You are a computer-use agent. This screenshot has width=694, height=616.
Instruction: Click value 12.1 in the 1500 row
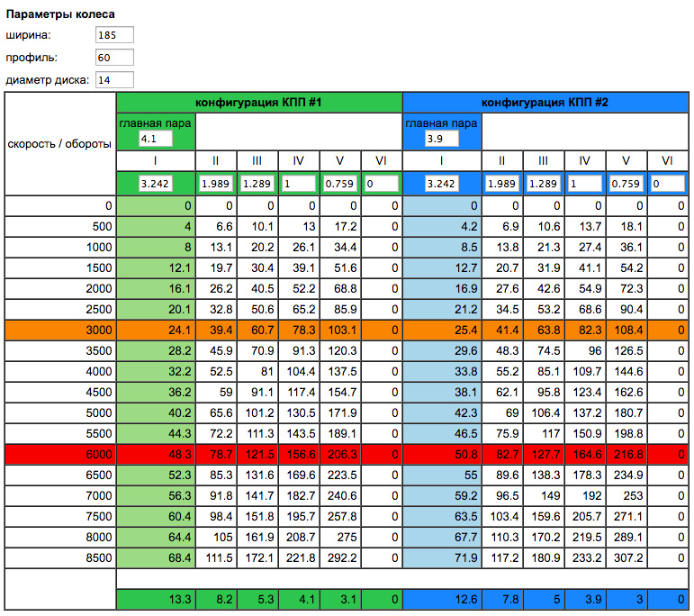(x=179, y=267)
